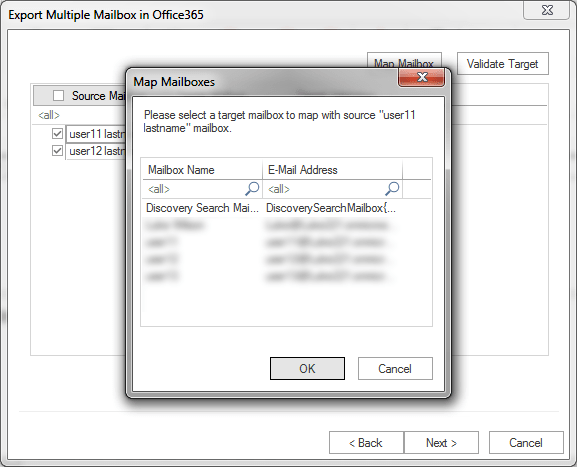Proceed with the Next button
This screenshot has width=577, height=467.
(x=441, y=443)
